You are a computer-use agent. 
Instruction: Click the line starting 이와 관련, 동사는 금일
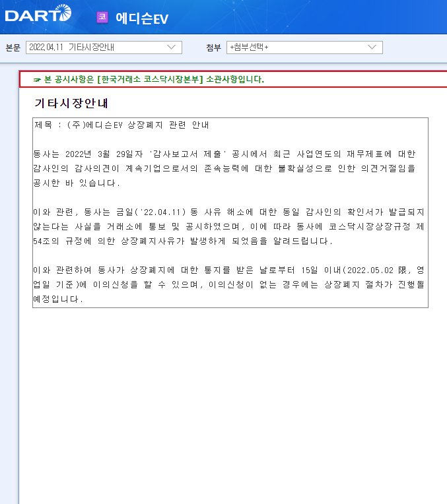229,212
